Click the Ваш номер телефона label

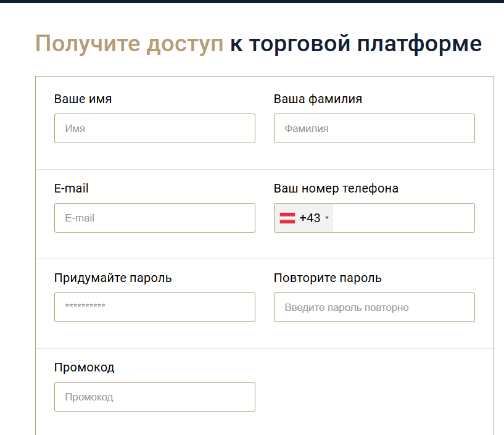tap(336, 188)
